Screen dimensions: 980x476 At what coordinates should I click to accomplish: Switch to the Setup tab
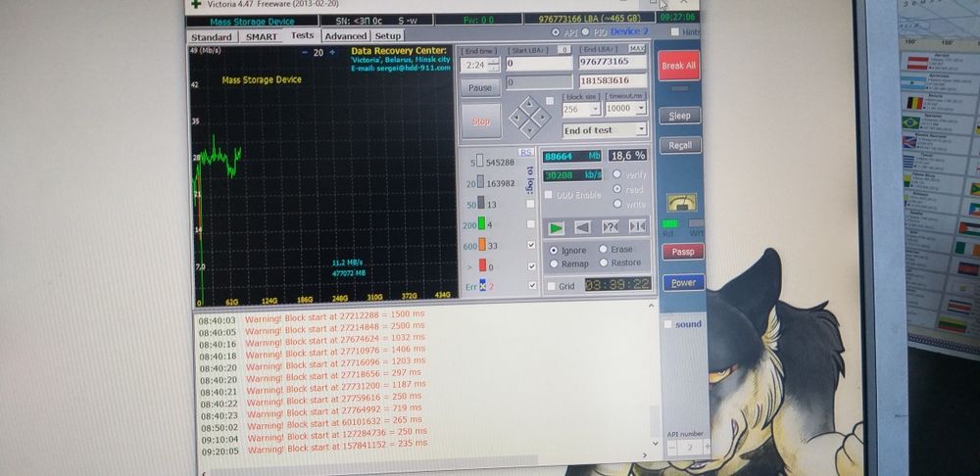(x=387, y=35)
